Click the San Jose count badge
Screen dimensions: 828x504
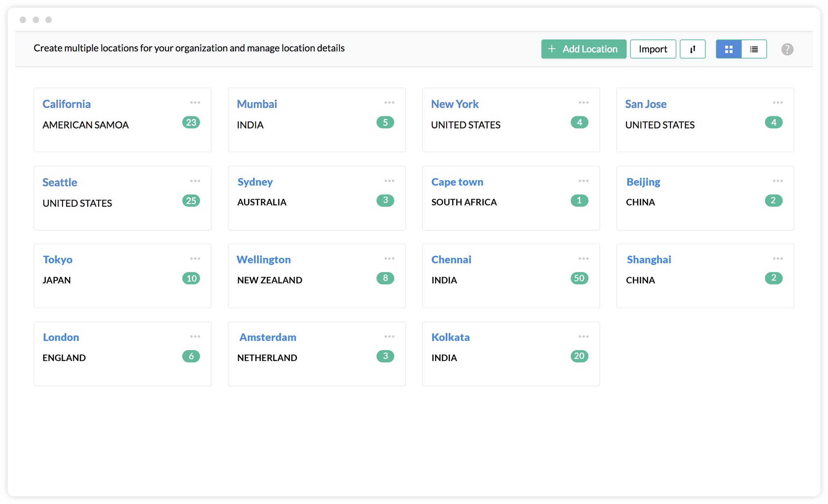pos(773,122)
